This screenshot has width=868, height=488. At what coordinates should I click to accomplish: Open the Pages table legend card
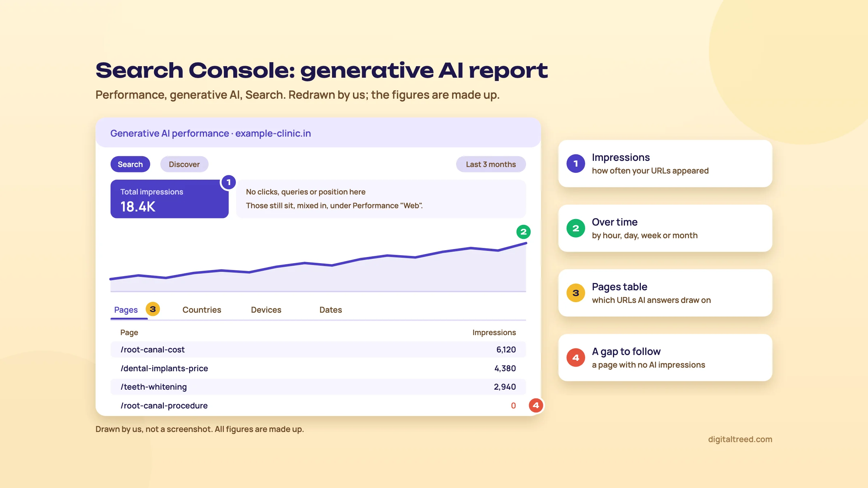click(665, 293)
